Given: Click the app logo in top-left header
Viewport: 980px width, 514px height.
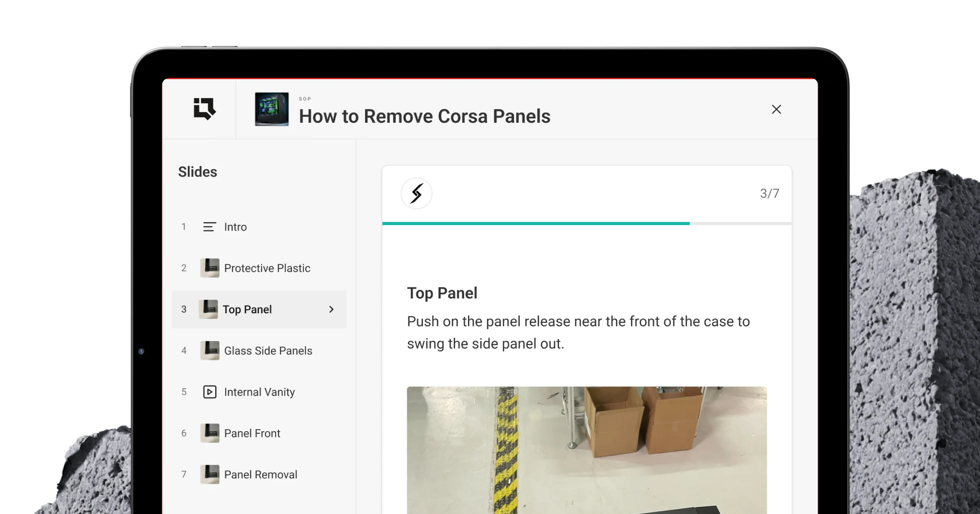Looking at the screenshot, I should click(205, 109).
